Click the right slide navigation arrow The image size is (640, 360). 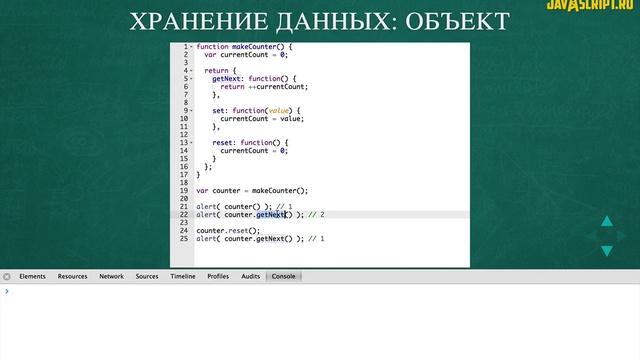622,236
